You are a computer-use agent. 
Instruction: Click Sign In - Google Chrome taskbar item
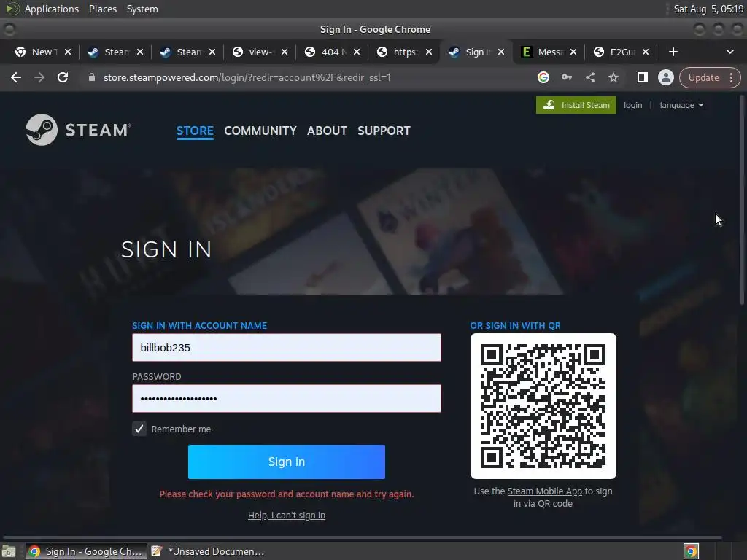pyautogui.click(x=86, y=551)
